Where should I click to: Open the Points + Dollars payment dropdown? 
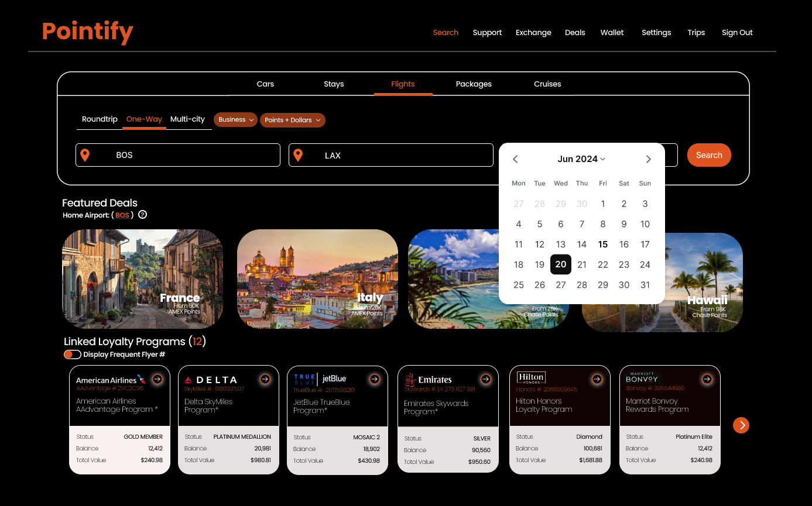tap(292, 120)
